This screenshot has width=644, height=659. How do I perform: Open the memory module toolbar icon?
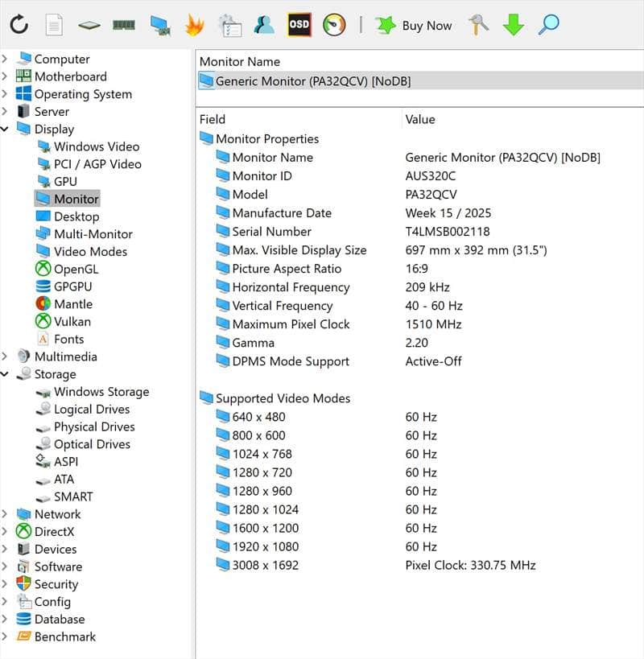[x=124, y=25]
